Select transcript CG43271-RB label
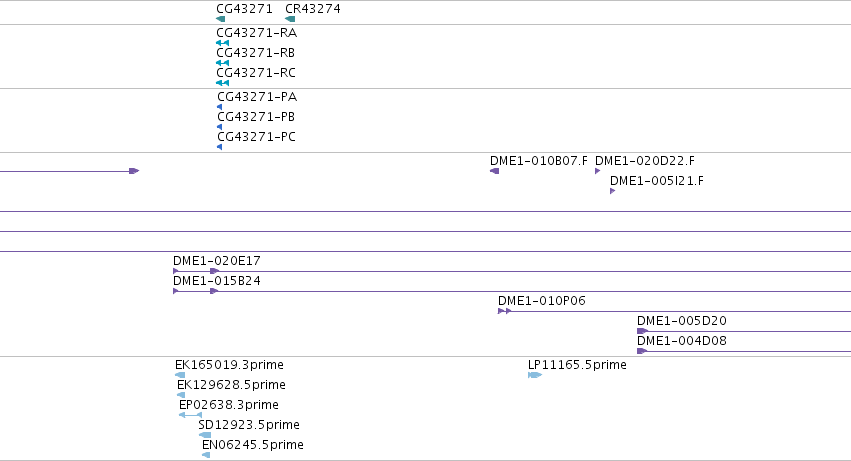The height and width of the screenshot is (461, 851). coord(256,53)
